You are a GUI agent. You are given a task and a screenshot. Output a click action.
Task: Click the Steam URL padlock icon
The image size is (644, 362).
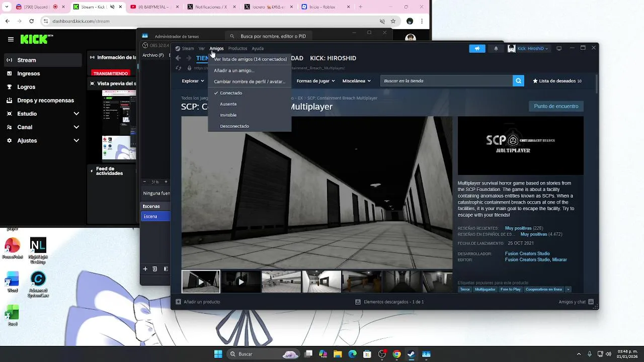point(189,68)
